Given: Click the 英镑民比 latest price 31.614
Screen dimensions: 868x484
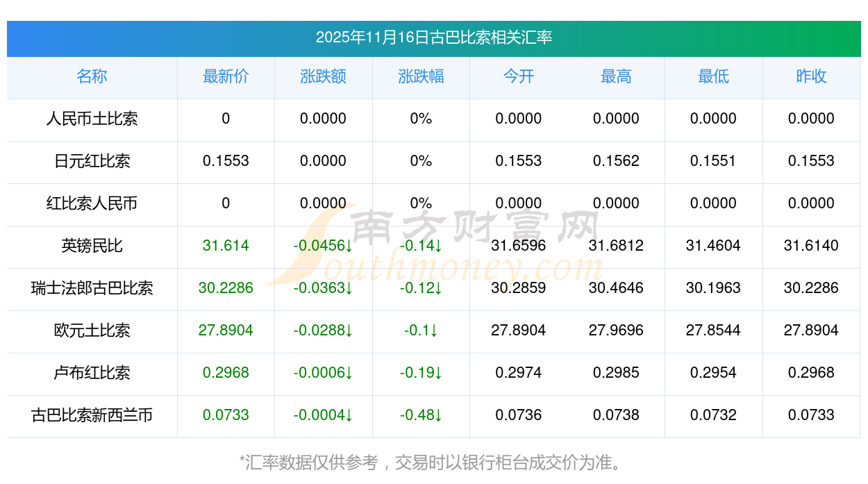Looking at the screenshot, I should [226, 246].
